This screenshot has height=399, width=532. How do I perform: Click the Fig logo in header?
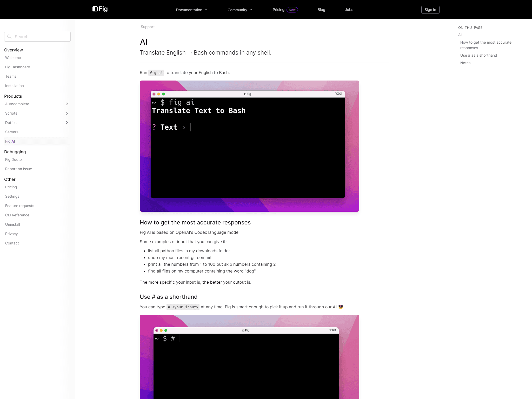(x=100, y=9)
